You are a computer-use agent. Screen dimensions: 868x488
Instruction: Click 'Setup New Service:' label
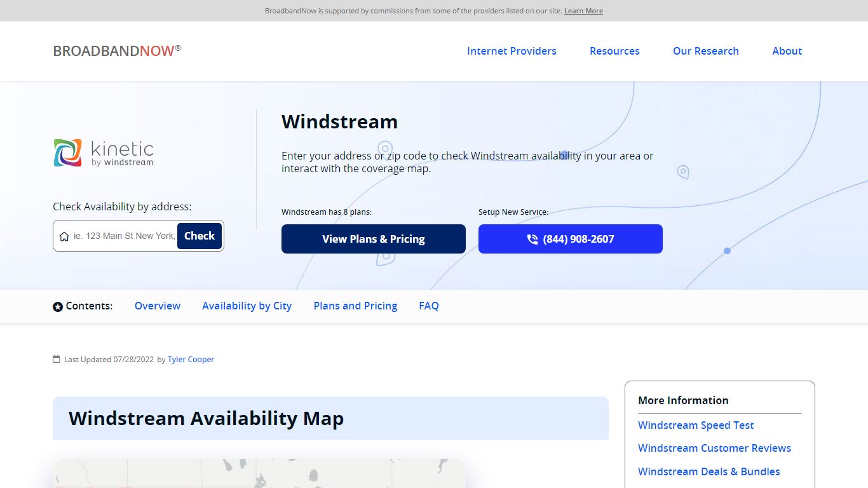513,212
